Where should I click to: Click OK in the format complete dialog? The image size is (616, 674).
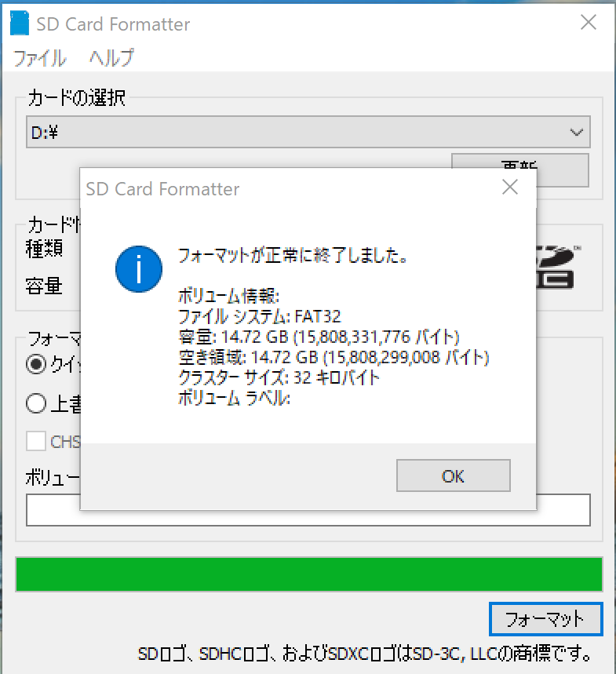[453, 475]
